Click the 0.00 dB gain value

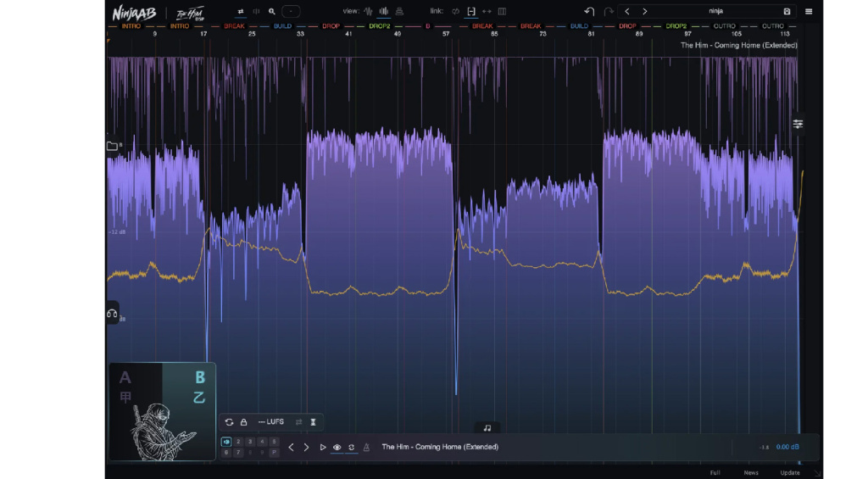click(x=787, y=447)
